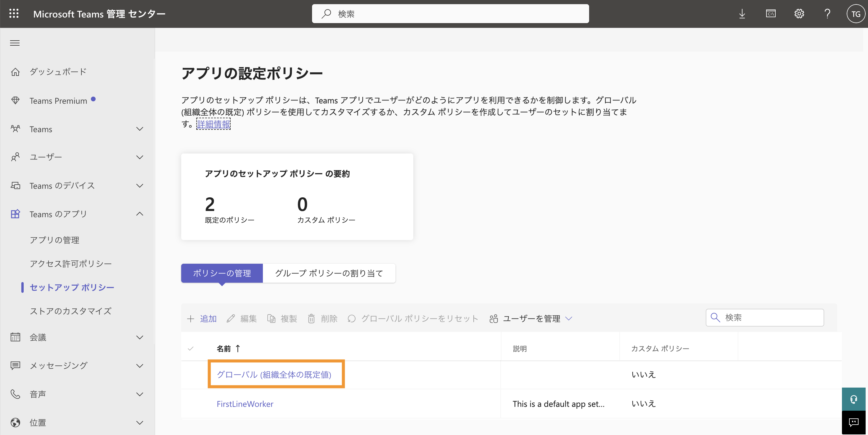Collapse the Teams のアプリ section
The height and width of the screenshot is (435, 868).
139,214
